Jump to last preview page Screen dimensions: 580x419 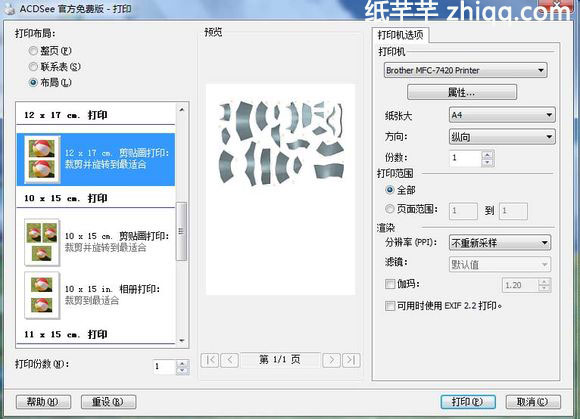click(x=351, y=360)
